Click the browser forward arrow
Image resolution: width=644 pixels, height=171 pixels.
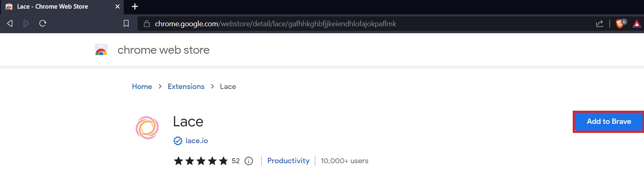coord(26,23)
